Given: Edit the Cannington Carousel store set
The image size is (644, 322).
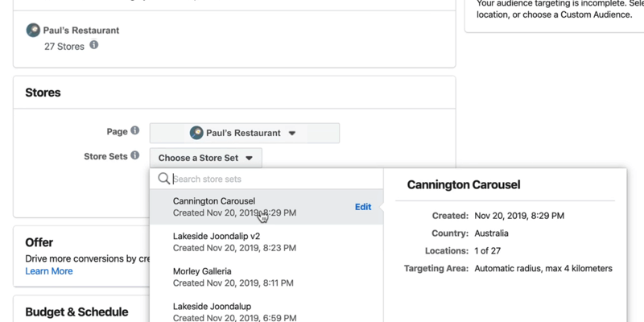Looking at the screenshot, I should coord(363,207).
